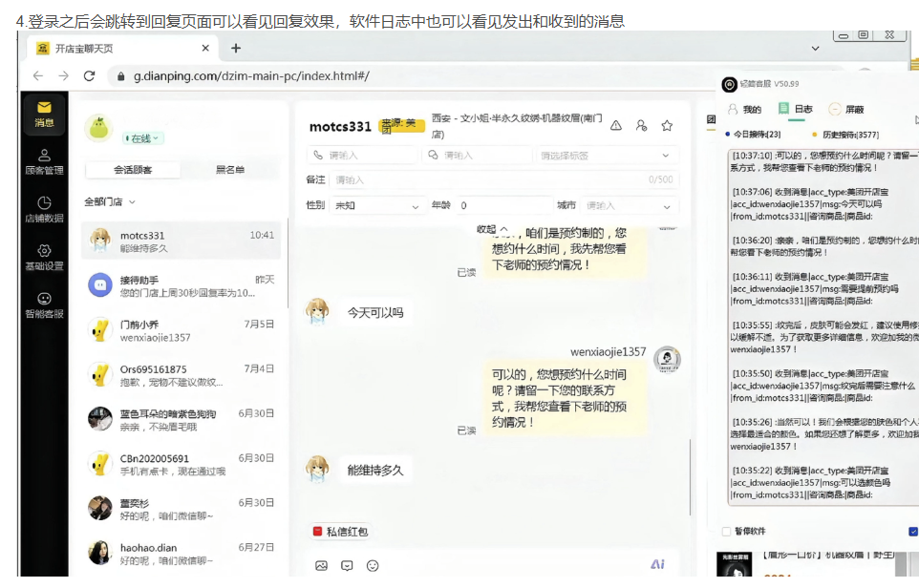Open 顾客管理 customer management in sidebar
The width and height of the screenshot is (919, 588).
(x=44, y=161)
